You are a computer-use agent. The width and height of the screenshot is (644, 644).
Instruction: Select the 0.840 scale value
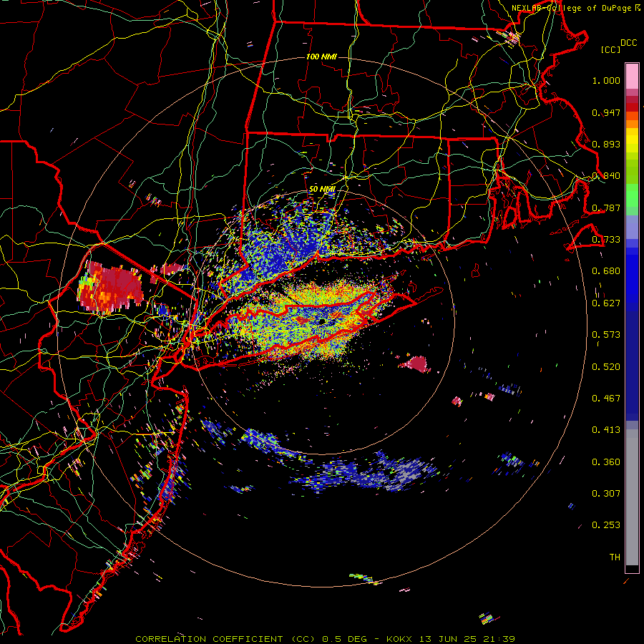point(606,176)
